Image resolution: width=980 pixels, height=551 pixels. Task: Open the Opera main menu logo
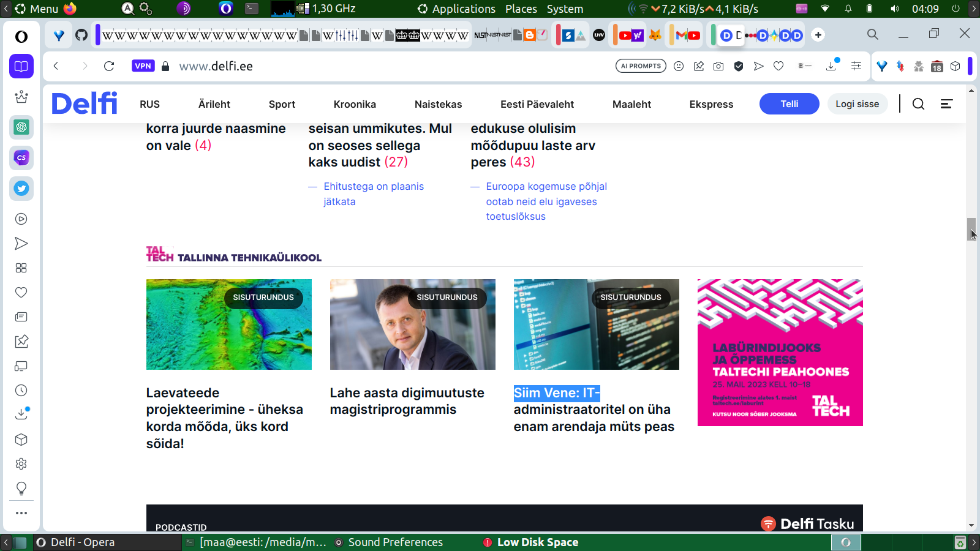(x=21, y=37)
